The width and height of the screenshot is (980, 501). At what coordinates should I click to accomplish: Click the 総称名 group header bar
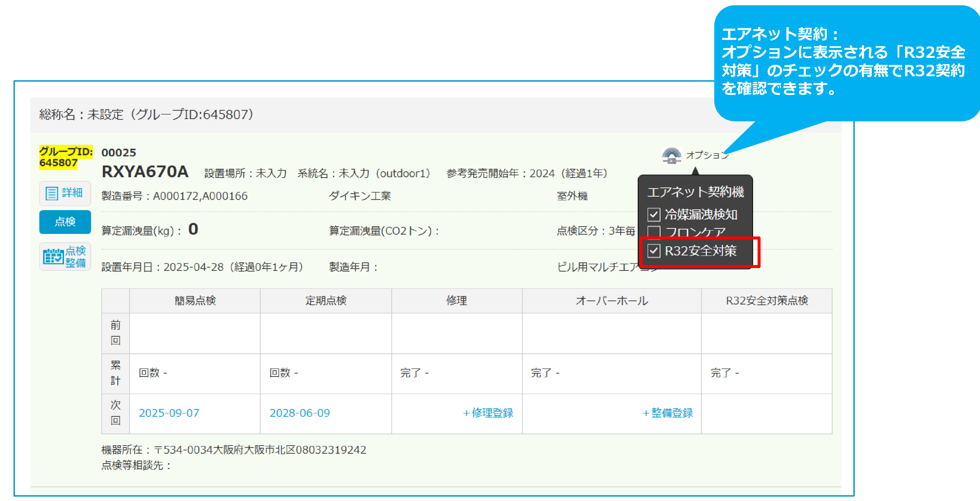(146, 114)
